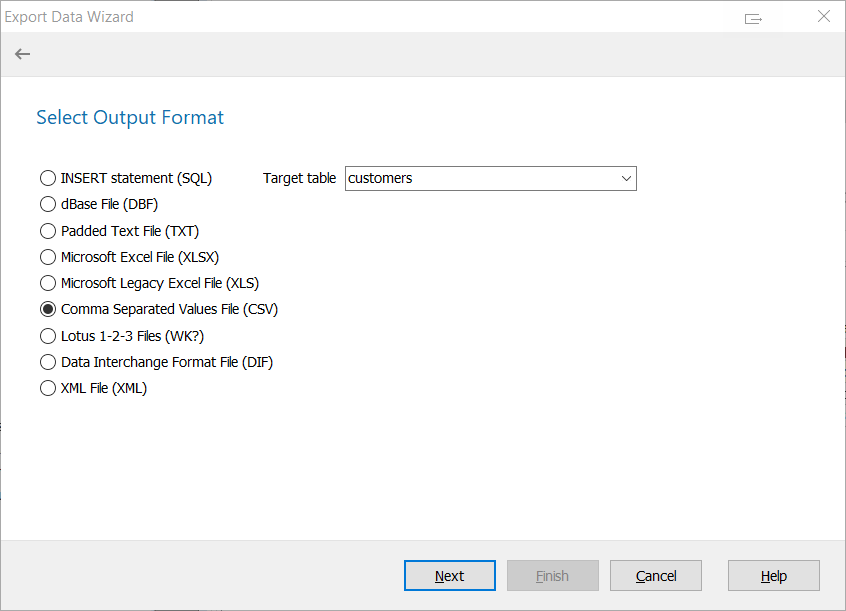Select Microsoft Excel File (XLSX)

[x=48, y=257]
